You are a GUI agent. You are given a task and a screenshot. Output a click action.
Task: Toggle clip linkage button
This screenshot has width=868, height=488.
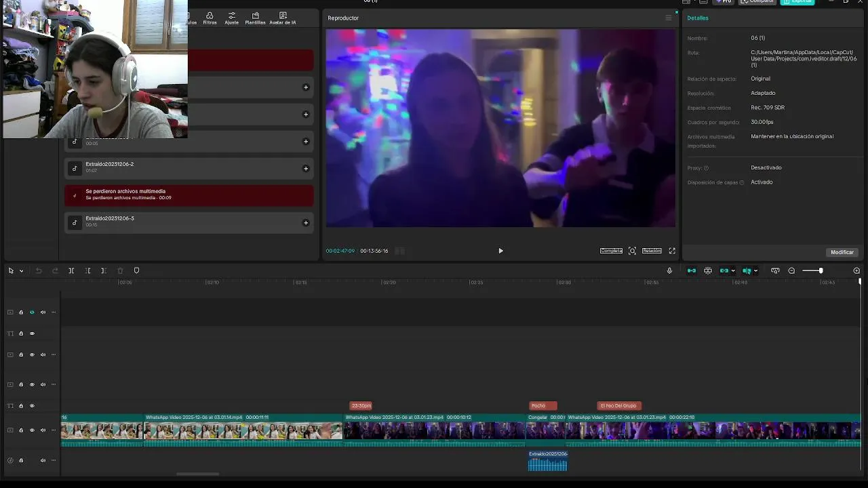724,270
